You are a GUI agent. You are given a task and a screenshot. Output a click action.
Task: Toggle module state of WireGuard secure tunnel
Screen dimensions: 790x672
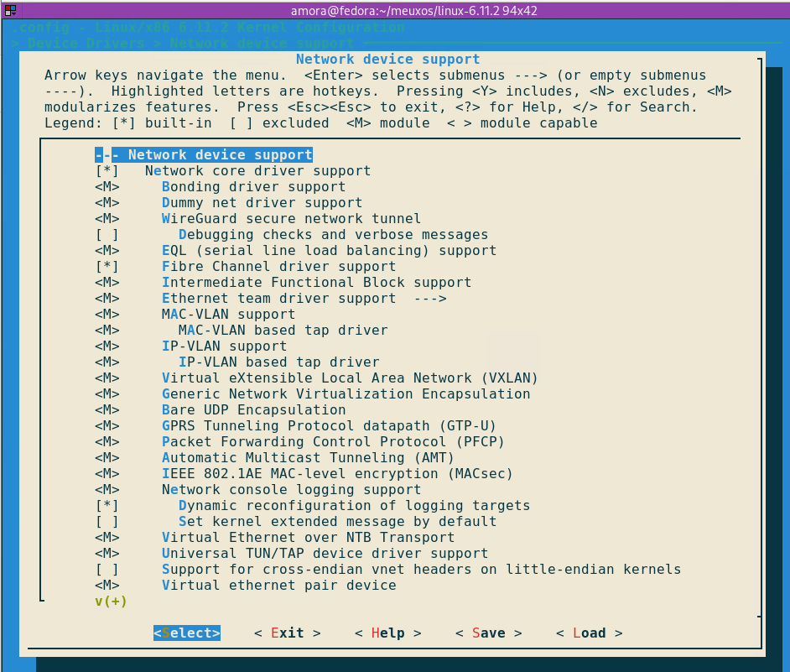point(107,219)
